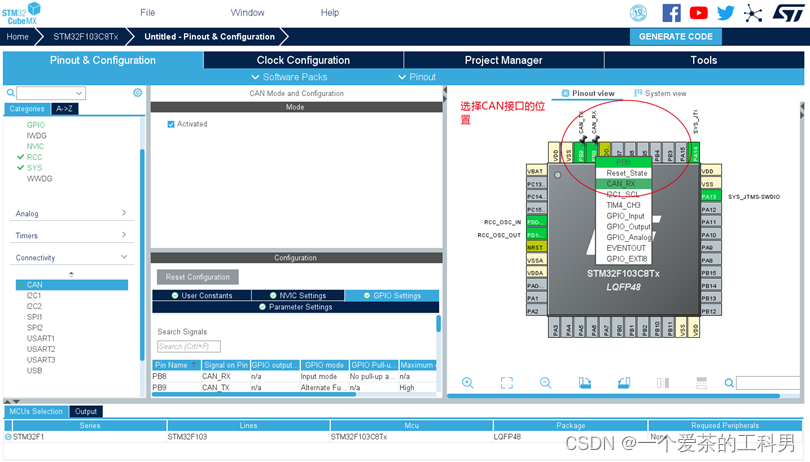
Task: Open the NVIC Settings tab
Action: point(298,295)
